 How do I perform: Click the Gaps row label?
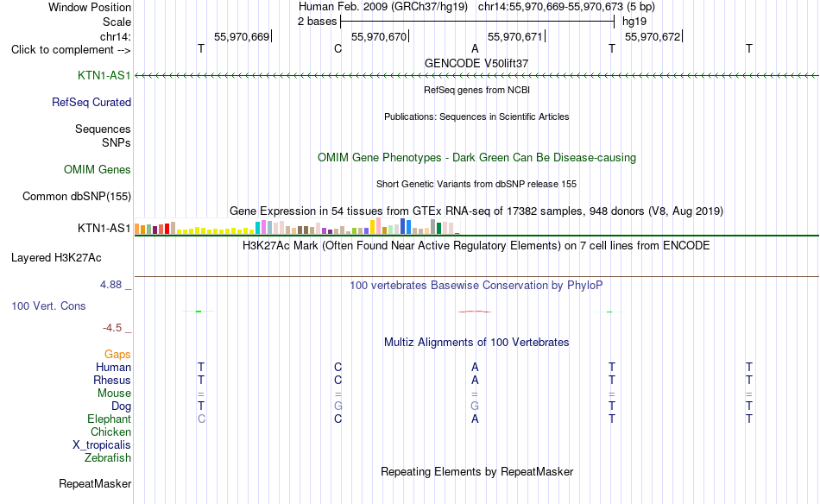pyautogui.click(x=117, y=354)
